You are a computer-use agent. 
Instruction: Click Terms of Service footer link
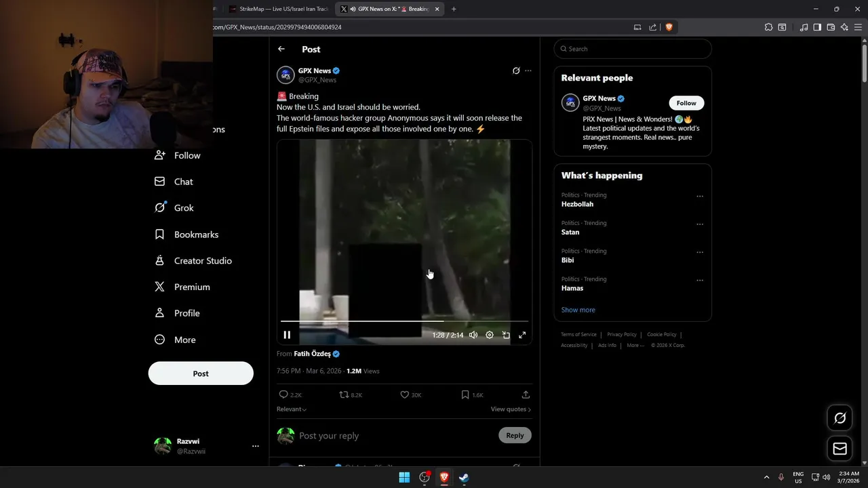[578, 334]
